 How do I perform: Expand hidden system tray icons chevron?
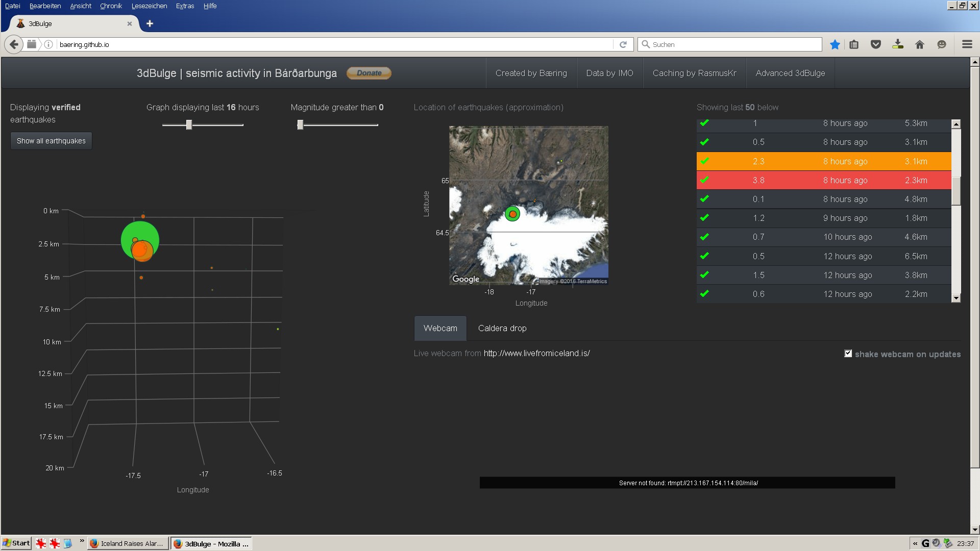(x=915, y=543)
